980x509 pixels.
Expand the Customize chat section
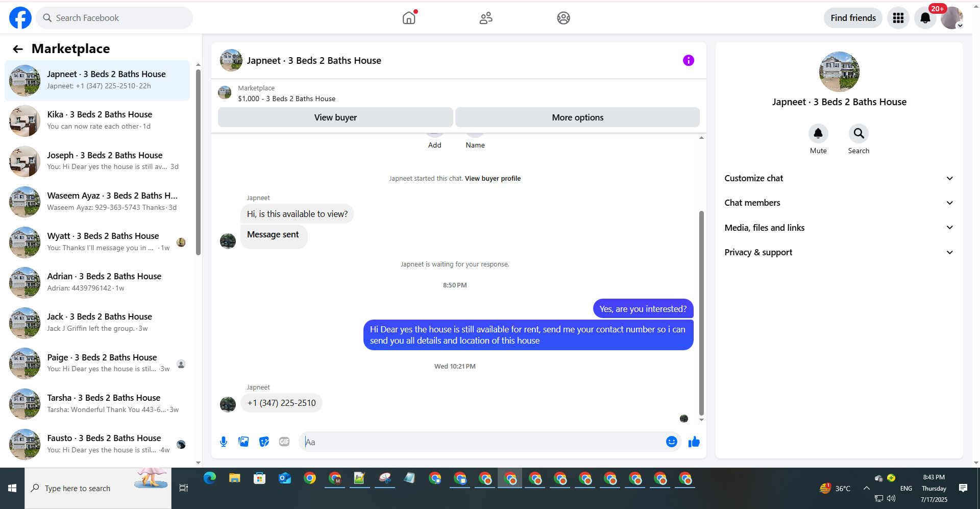[839, 178]
